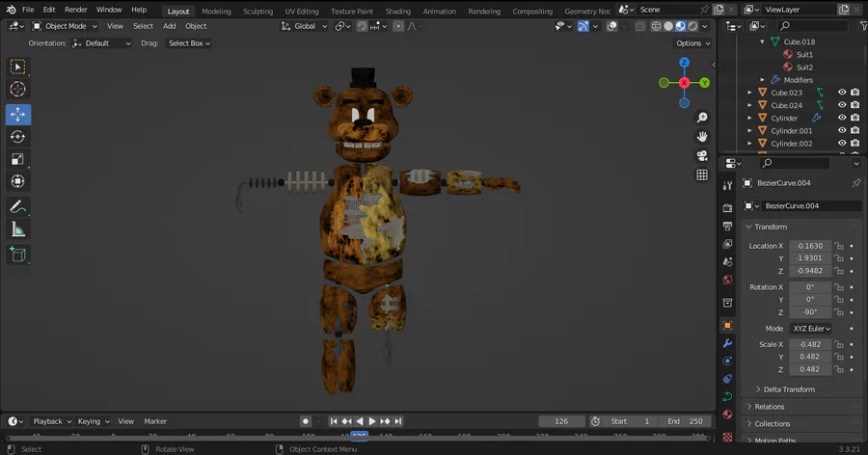
Task: Hide Cube.023 in viewport via eye icon
Action: (842, 93)
